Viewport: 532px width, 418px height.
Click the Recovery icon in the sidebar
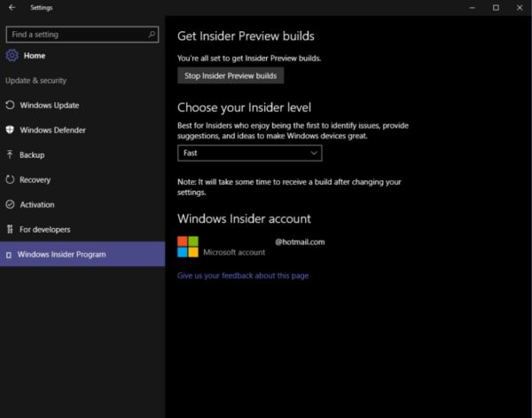11,180
